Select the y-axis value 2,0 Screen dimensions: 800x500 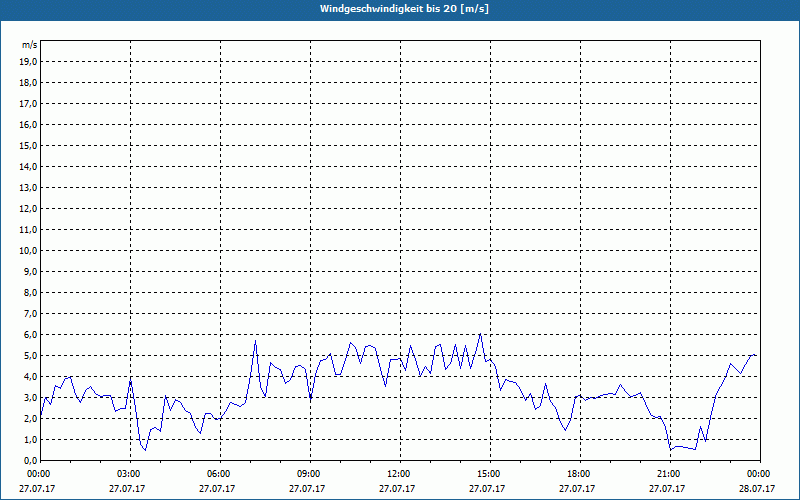tap(30, 418)
